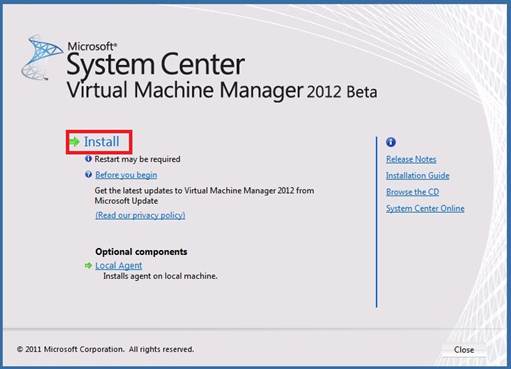Install the Local Agent optional component

119,266
